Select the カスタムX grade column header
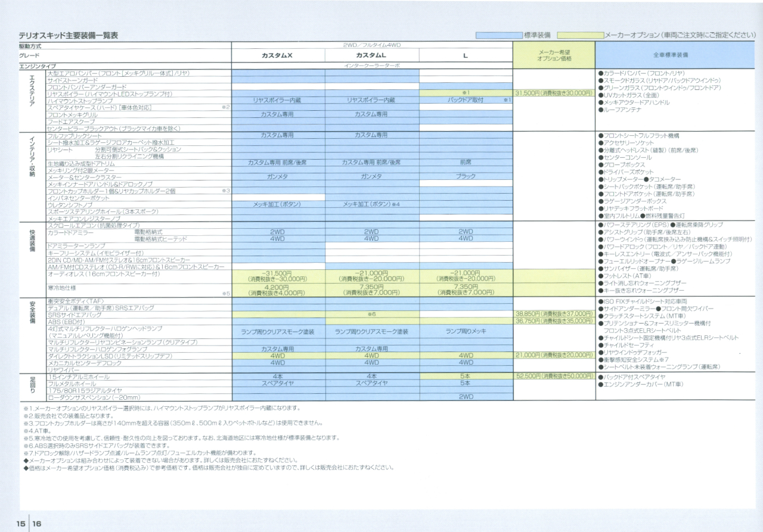 pos(278,55)
